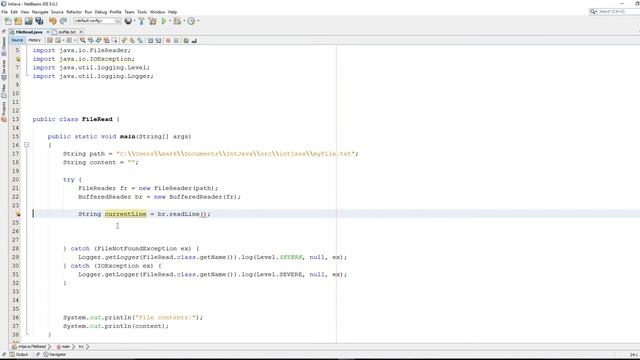Click the lightbulb hint on line 24
This screenshot has width=640, height=360.
coord(18,214)
